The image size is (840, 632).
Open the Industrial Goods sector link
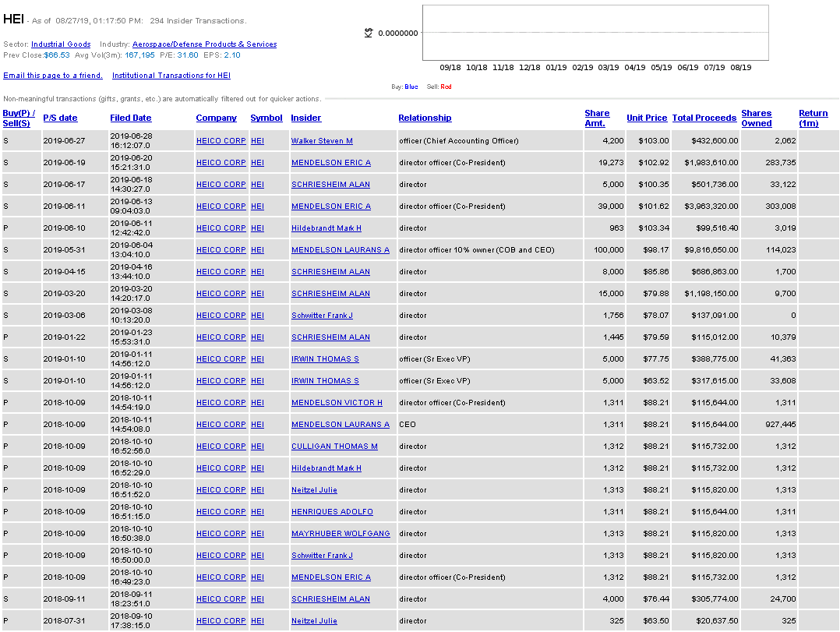pos(61,44)
